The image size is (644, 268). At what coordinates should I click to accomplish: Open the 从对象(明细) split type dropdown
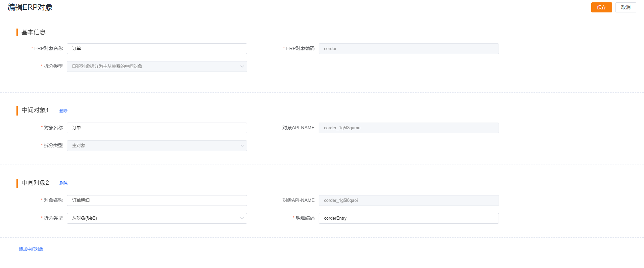click(x=157, y=218)
